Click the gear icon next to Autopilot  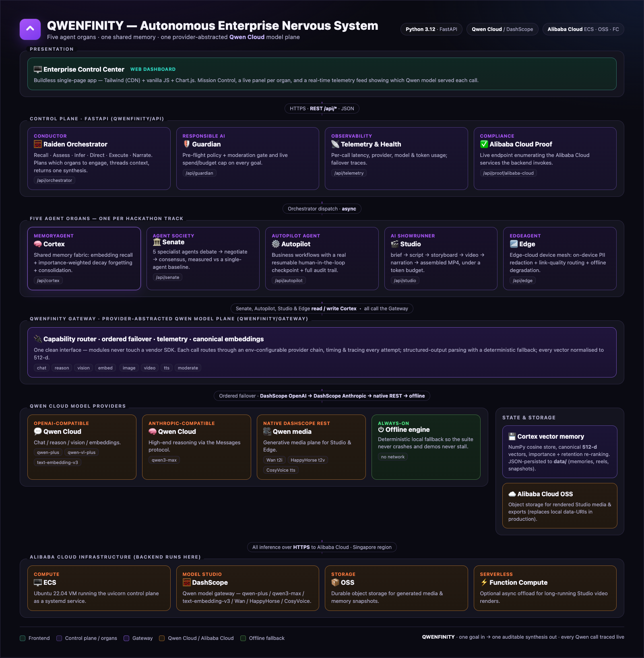(x=276, y=244)
